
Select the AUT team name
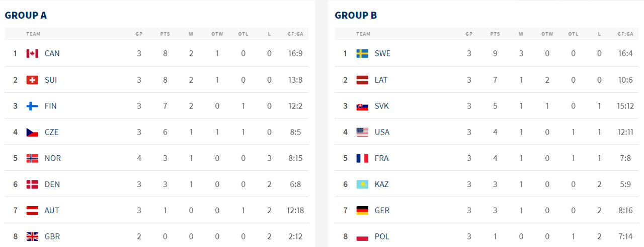tap(52, 211)
